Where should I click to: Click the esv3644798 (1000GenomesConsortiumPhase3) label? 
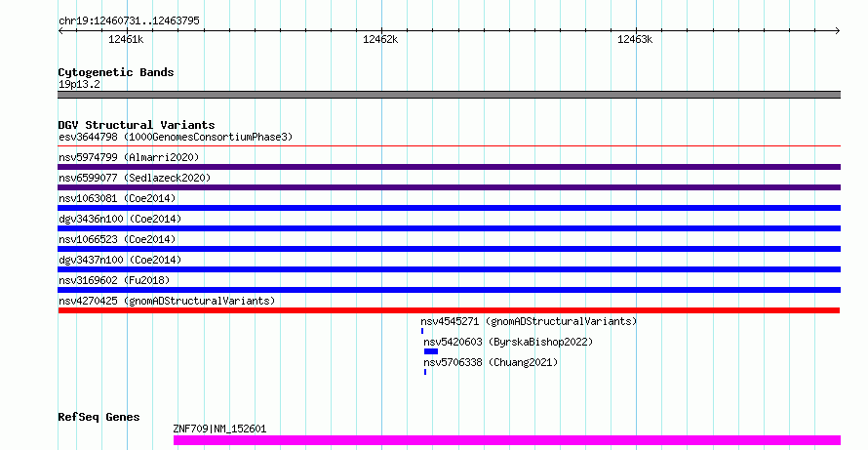coord(176,137)
